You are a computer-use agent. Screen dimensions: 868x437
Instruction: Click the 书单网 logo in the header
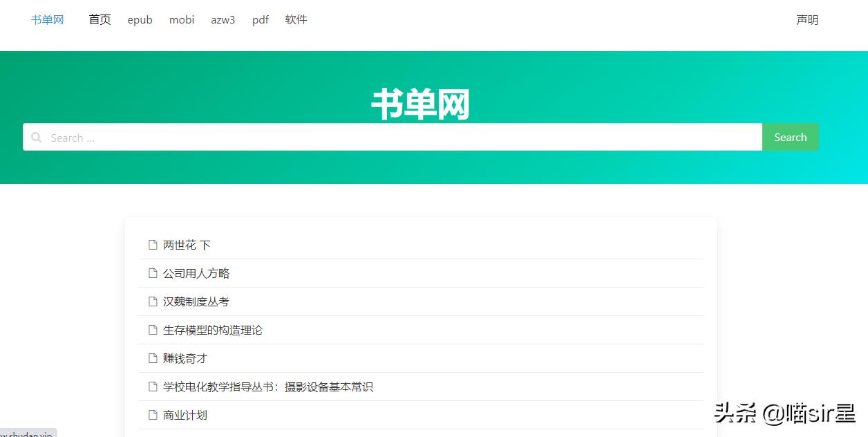tap(46, 19)
